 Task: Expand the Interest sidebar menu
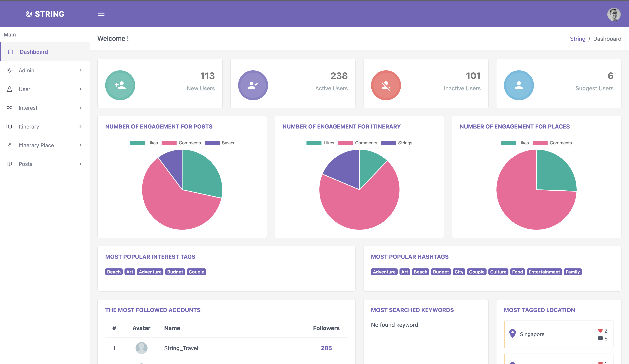pos(45,108)
